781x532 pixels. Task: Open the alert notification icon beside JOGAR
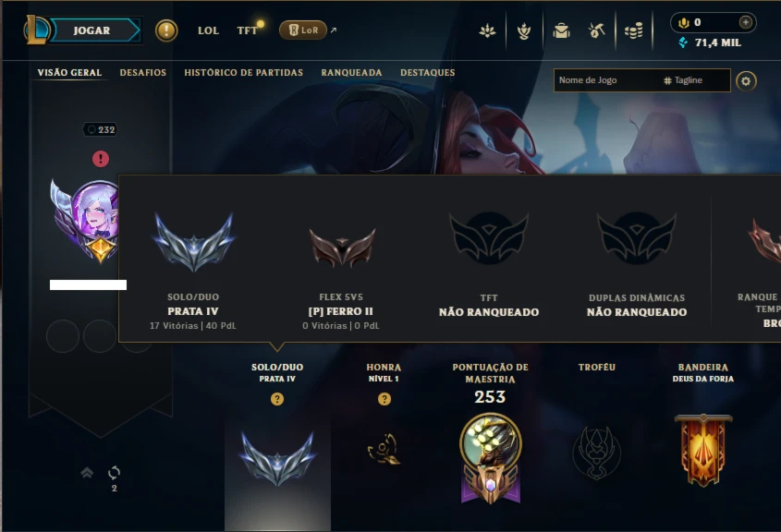(x=166, y=30)
